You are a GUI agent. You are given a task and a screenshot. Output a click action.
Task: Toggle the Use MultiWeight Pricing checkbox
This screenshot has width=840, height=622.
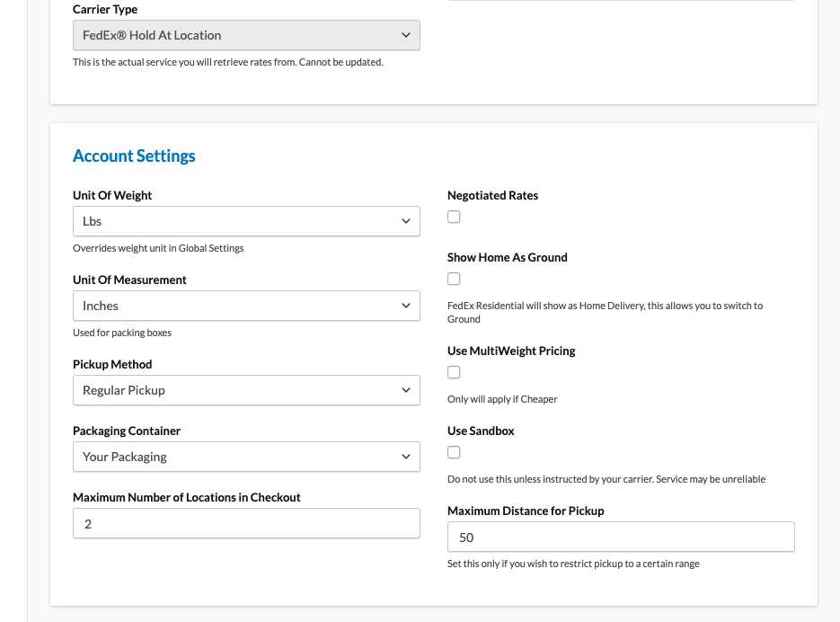[454, 372]
